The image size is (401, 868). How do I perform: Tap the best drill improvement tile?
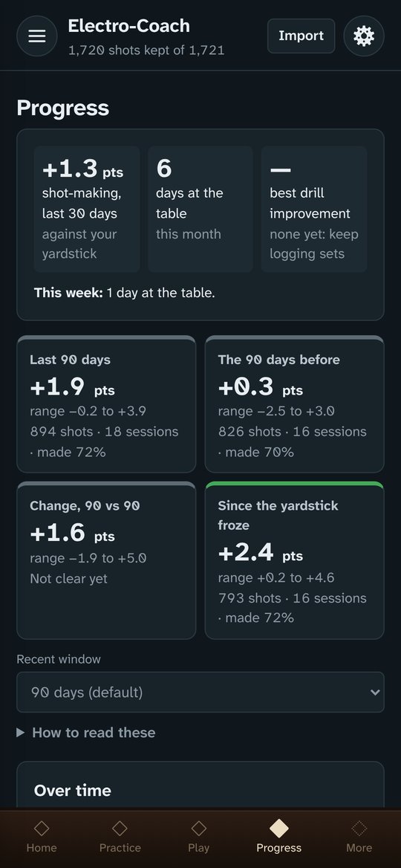tap(314, 210)
